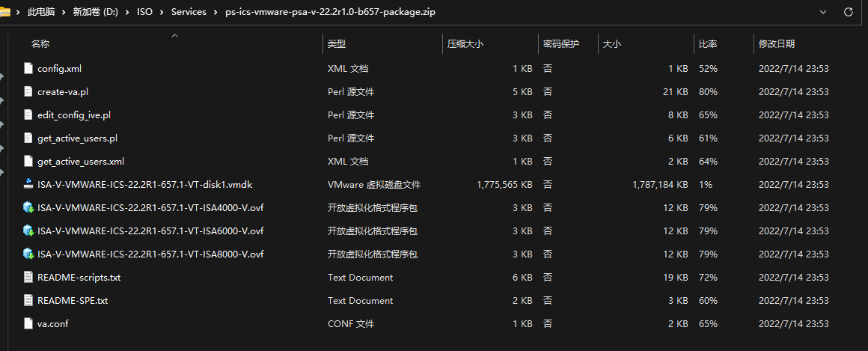Select the va.conf file name
Viewport: 868px width, 351px height.
click(x=53, y=324)
